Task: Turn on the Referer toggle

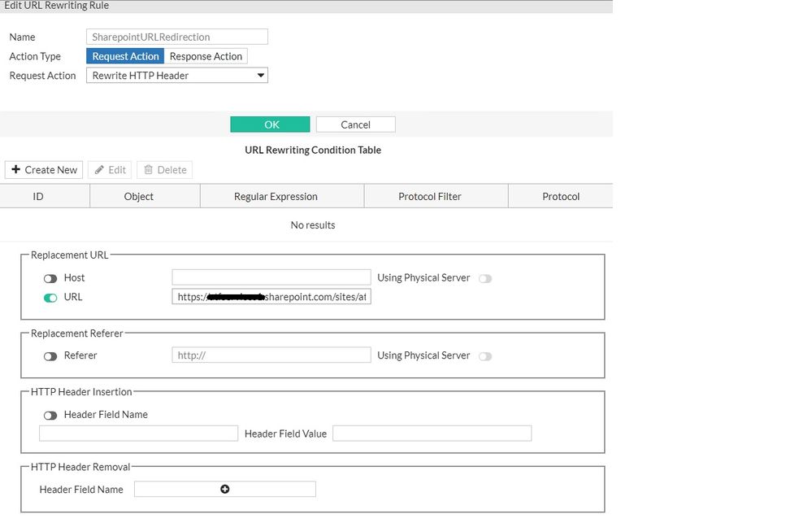Action: point(50,356)
